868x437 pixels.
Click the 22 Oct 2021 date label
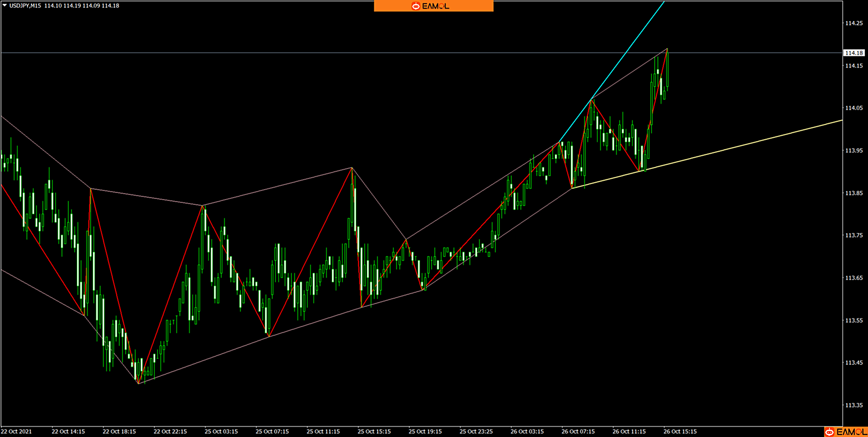point(16,431)
